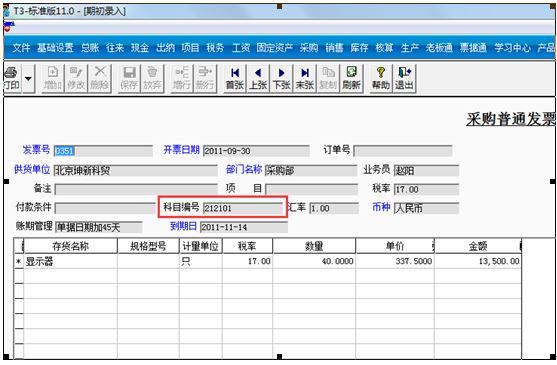Click the Add (增加) toolbar icon
557x365 pixels.
(x=53, y=78)
